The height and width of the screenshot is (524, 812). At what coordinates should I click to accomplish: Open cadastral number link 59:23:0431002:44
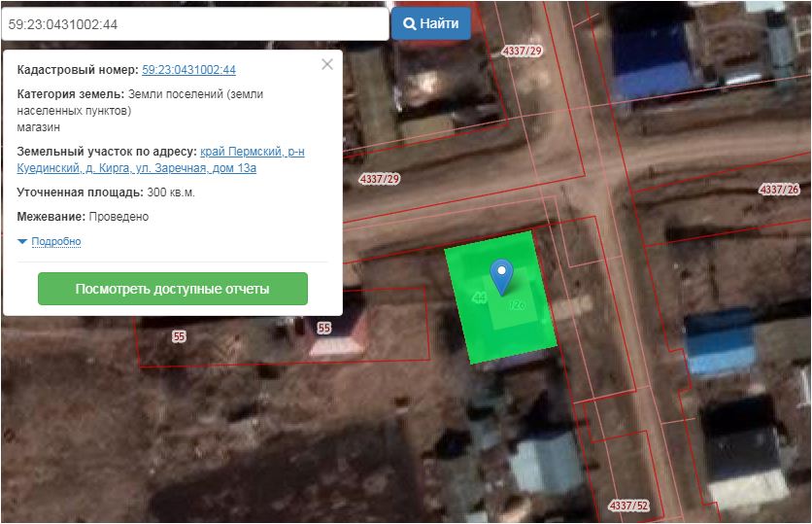(x=188, y=69)
